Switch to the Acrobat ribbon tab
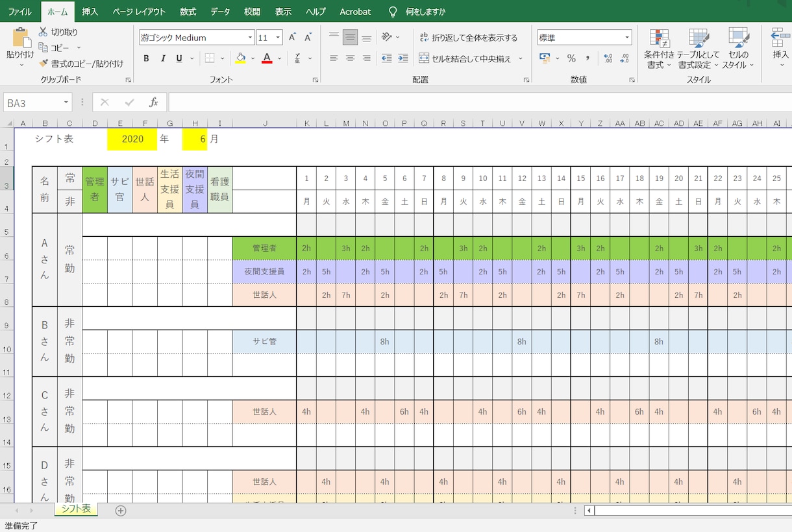 click(x=355, y=12)
